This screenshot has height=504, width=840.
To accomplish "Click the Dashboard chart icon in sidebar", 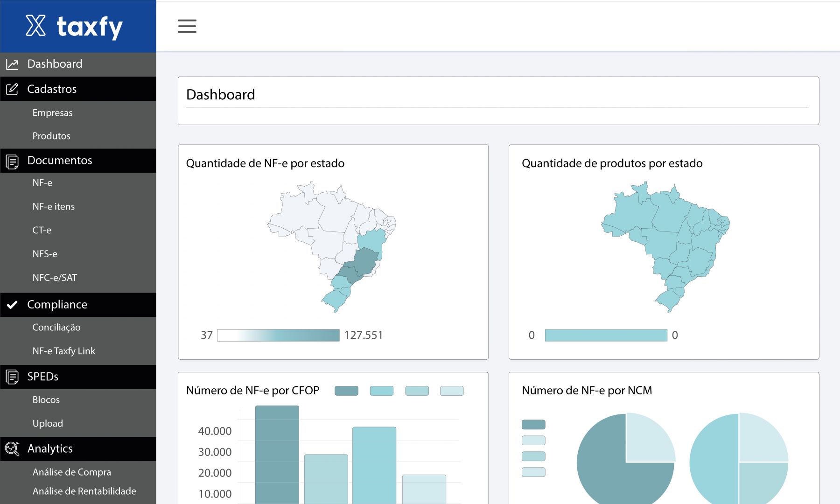I will point(12,64).
